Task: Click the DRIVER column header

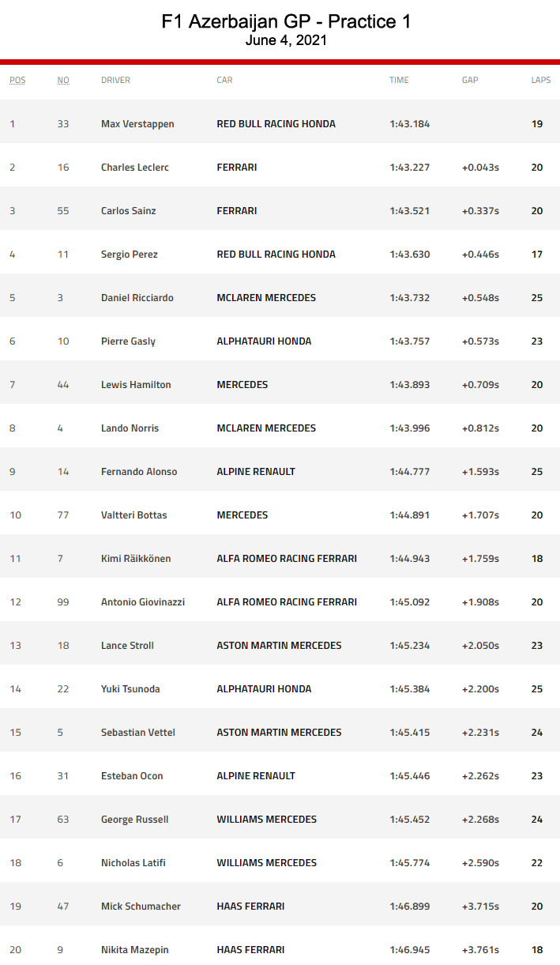Action: (115, 80)
